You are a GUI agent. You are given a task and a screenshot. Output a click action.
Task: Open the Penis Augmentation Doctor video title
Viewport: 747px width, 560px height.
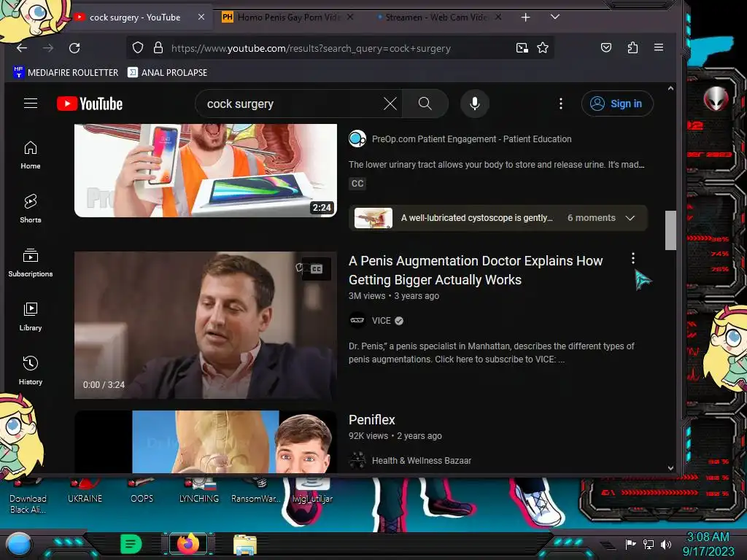click(x=476, y=270)
